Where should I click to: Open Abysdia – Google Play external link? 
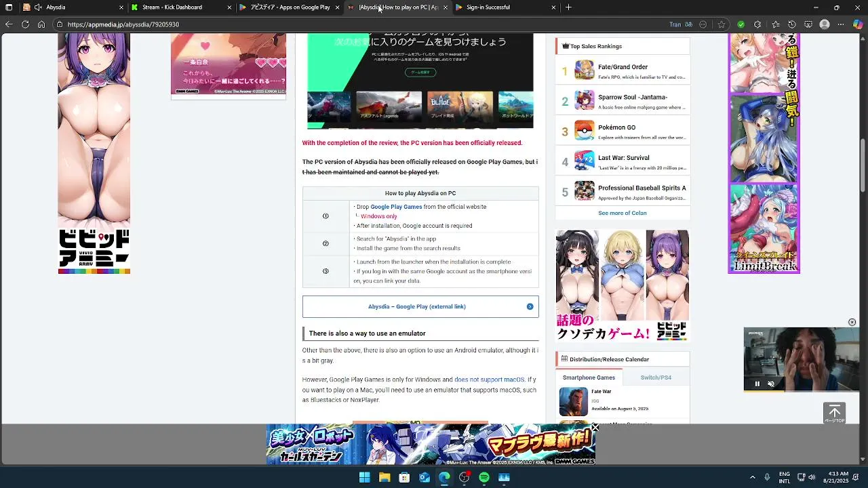420,306
